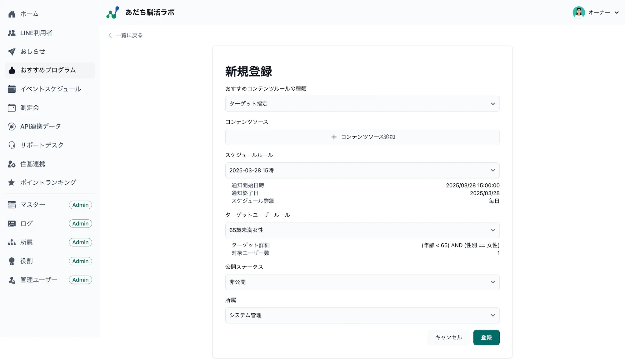The image size is (625, 364).
Task: Click the paper plane icon for おしらせ
Action: pos(12,52)
